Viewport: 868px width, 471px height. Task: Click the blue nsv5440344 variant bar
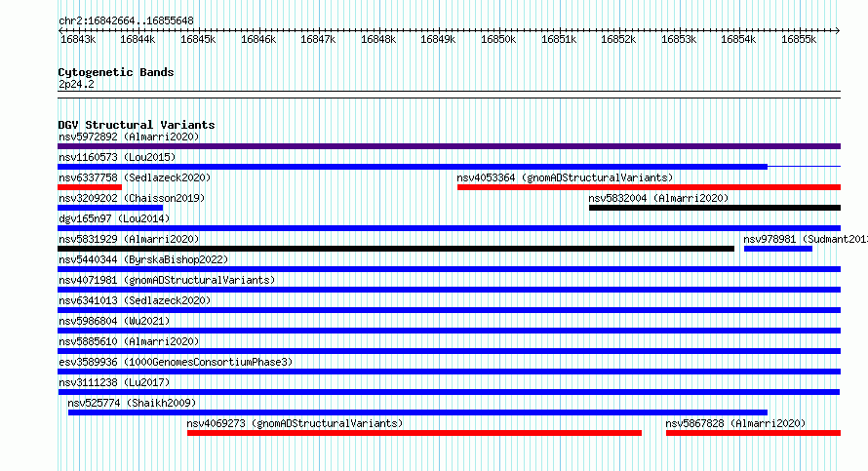click(449, 269)
